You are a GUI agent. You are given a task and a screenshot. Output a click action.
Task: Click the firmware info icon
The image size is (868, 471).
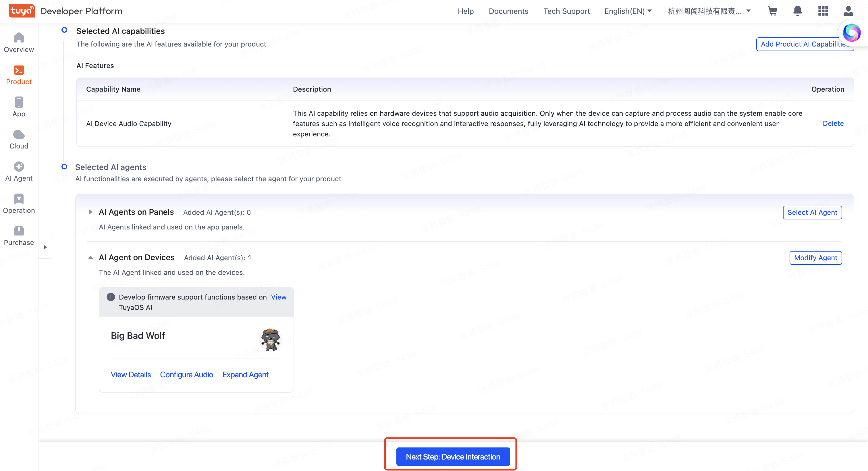coord(111,297)
